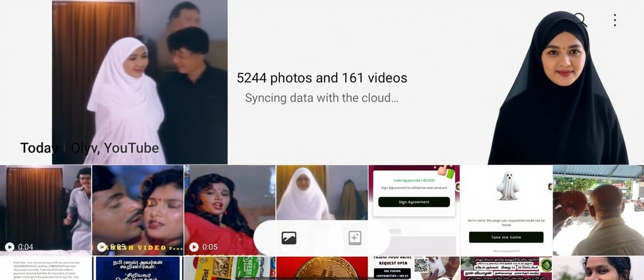Tap play icon on red dress woman video
This screenshot has width=644, height=280.
[194, 247]
